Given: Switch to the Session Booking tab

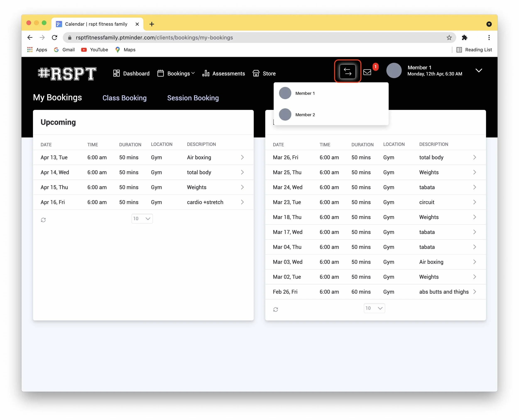Looking at the screenshot, I should point(193,98).
